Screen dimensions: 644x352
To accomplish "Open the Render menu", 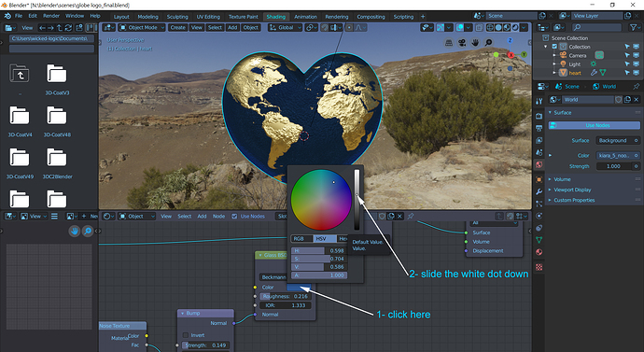I will 51,16.
